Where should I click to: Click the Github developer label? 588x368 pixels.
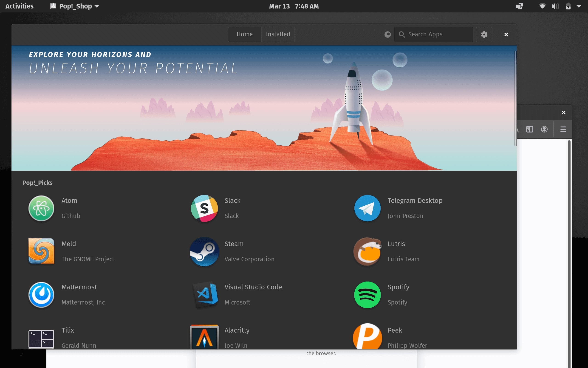[71, 216]
